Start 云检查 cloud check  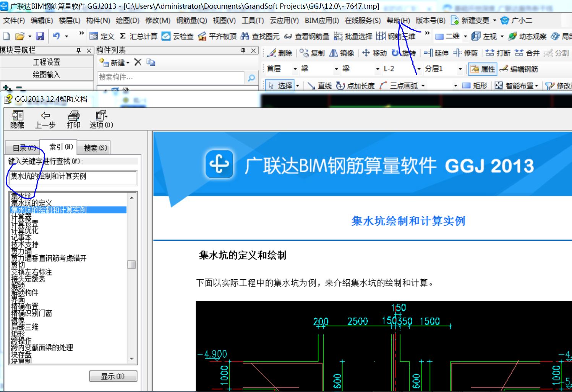[x=177, y=36]
